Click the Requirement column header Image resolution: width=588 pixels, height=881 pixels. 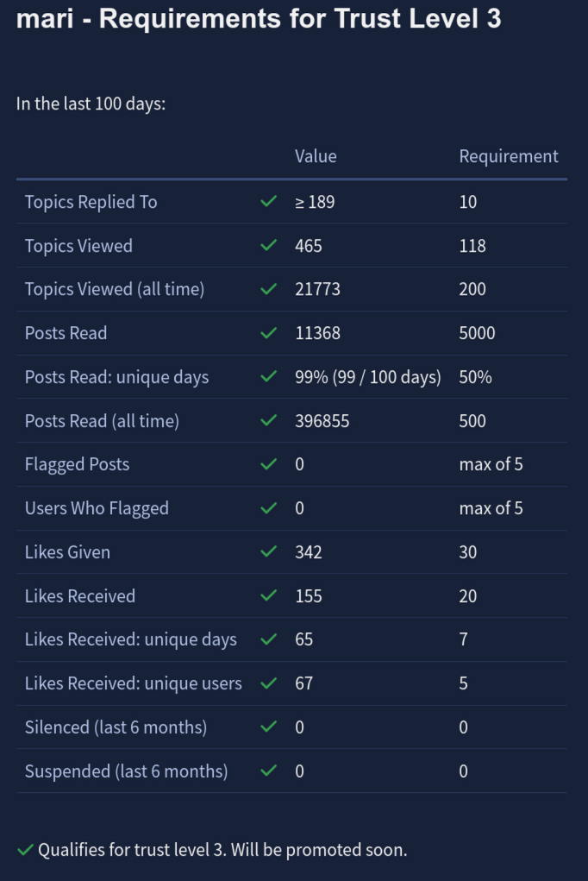pos(509,156)
